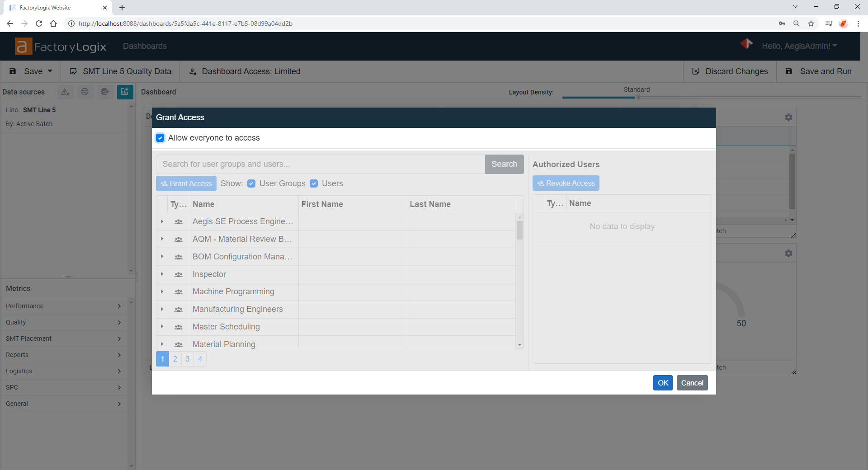Click the export data source icon

(x=104, y=92)
